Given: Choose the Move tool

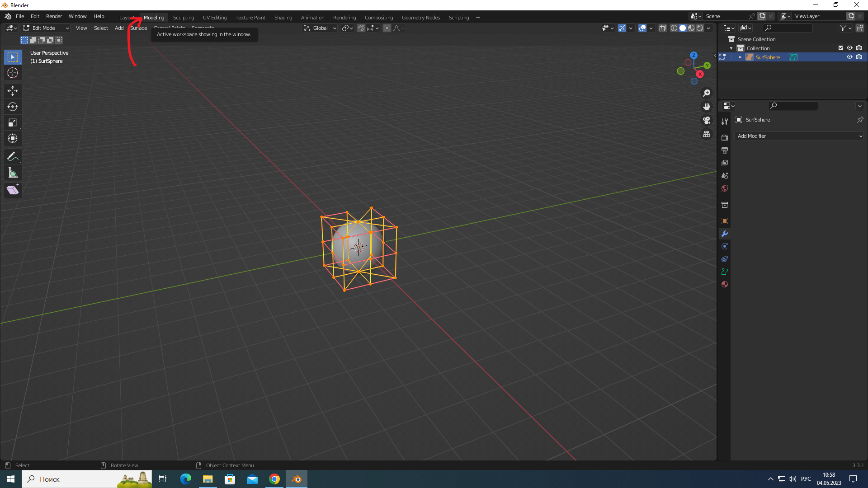Looking at the screenshot, I should click(13, 91).
